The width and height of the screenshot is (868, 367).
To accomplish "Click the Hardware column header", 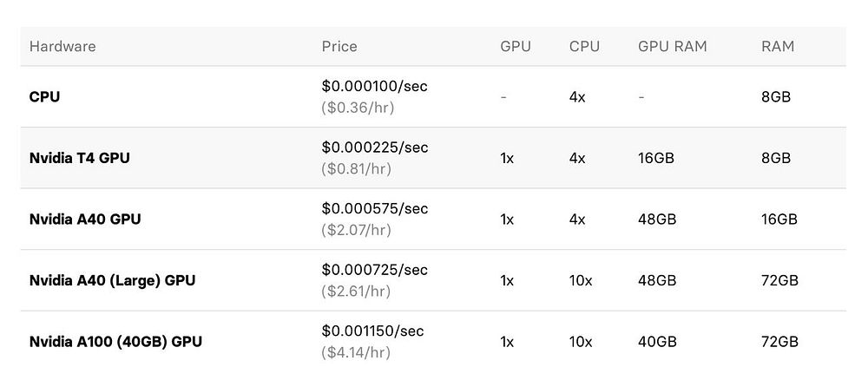I will click(x=62, y=46).
